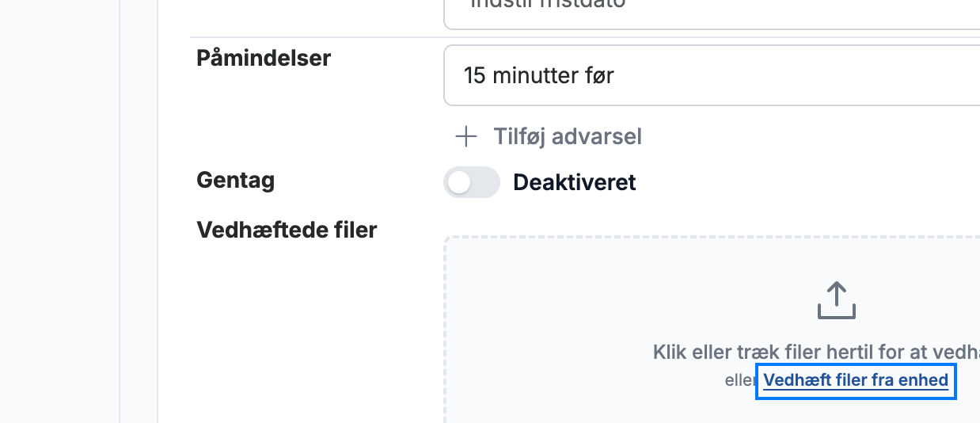This screenshot has height=423, width=980.
Task: Click the white knob of the Gentag switch
Action: (x=459, y=182)
